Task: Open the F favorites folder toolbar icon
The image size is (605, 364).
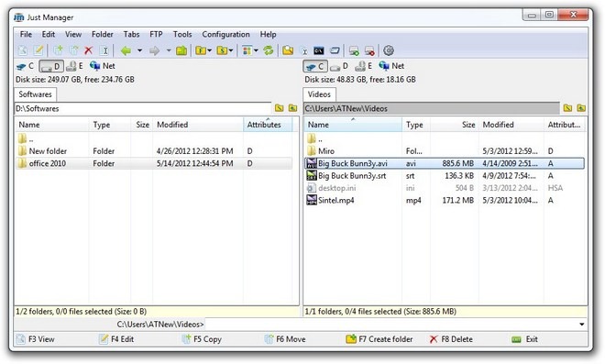Action: [x=201, y=50]
